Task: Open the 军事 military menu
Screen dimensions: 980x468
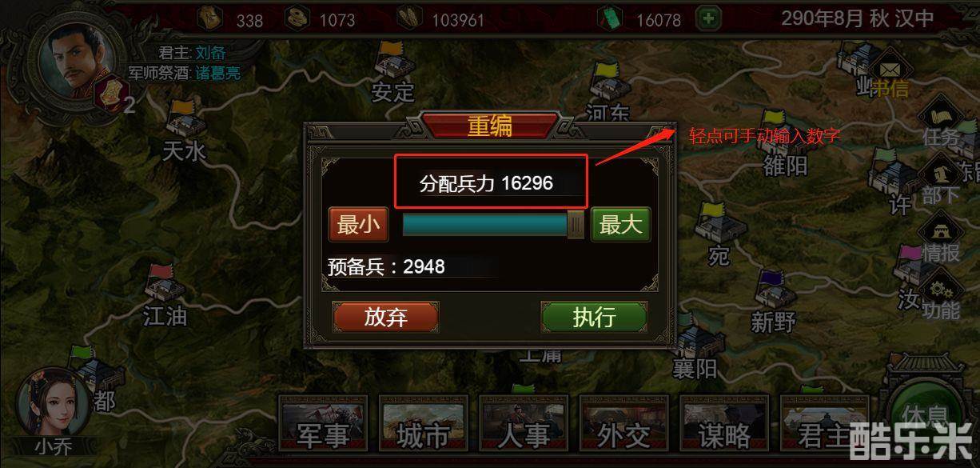Action: pyautogui.click(x=323, y=424)
